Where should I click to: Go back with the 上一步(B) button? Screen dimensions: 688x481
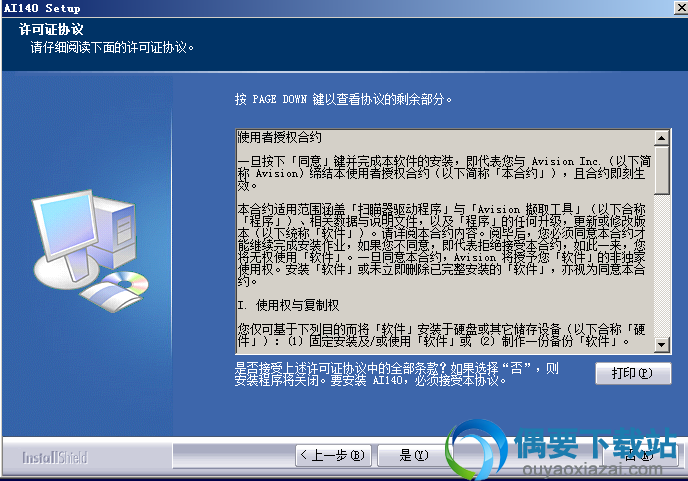333,456
